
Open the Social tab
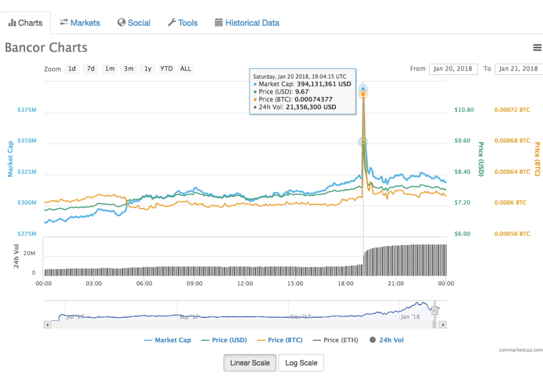pyautogui.click(x=134, y=23)
